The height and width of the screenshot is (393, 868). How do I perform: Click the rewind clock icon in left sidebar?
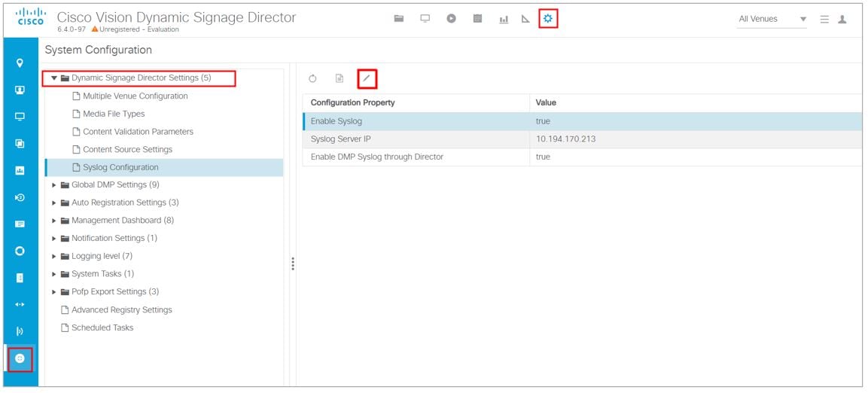(x=20, y=197)
